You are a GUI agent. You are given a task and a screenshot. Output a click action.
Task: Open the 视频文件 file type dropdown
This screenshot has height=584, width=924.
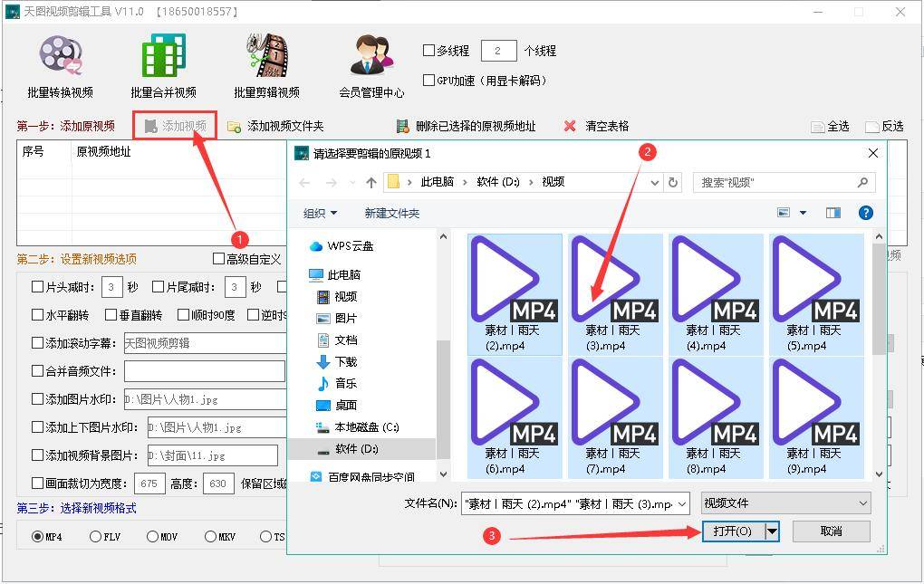(x=786, y=503)
